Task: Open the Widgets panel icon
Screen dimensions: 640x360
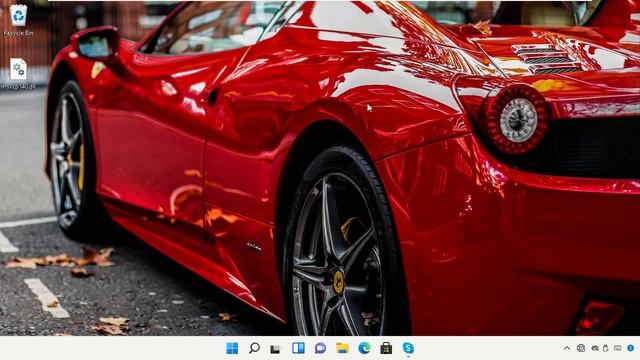Action: pos(298,348)
